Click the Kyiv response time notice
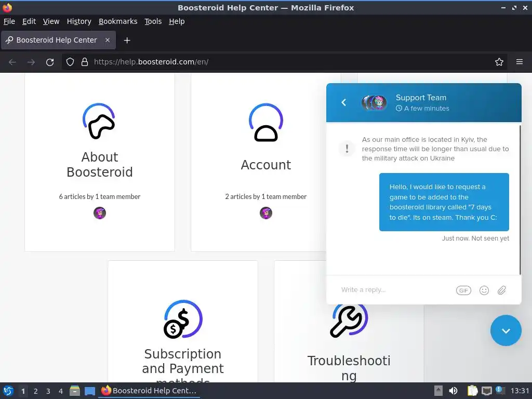Viewport: 532px width, 399px height. pos(435,149)
